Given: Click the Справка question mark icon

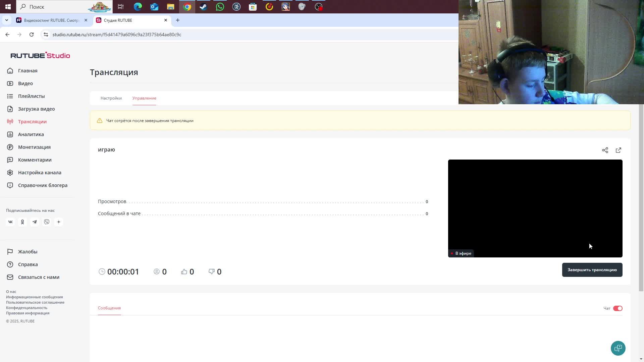Looking at the screenshot, I should 10,264.
